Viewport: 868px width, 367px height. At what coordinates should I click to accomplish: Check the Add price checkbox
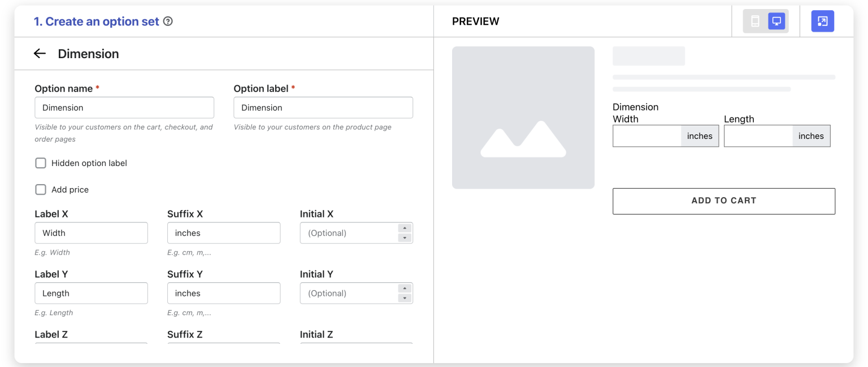pos(41,190)
